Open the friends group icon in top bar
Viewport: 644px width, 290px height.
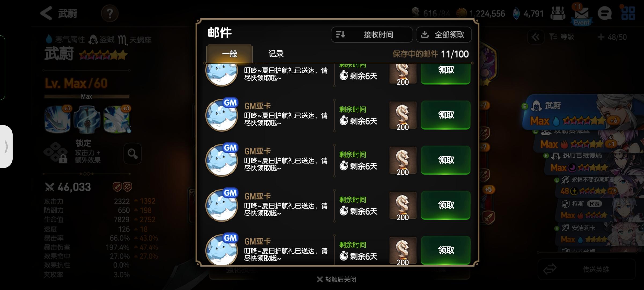[x=558, y=13]
